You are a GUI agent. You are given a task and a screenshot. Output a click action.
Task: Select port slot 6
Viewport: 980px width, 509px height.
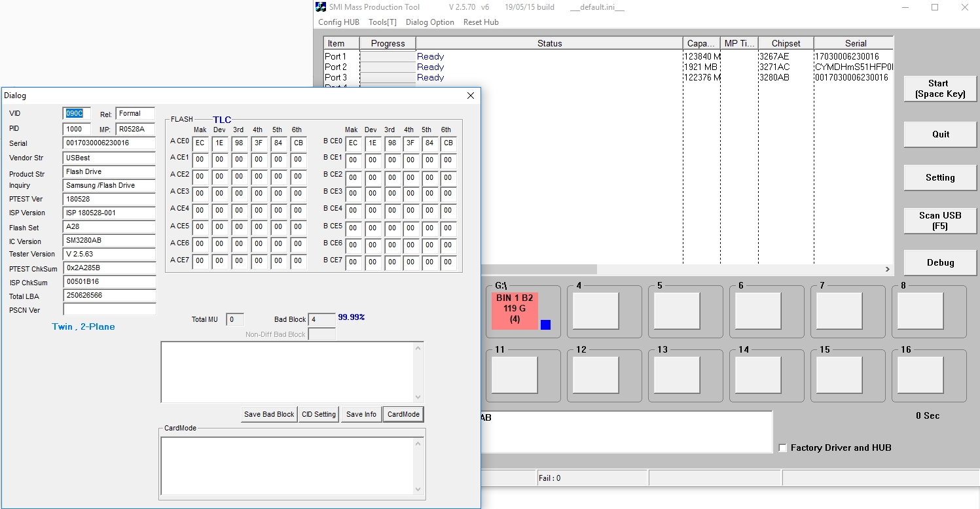click(758, 311)
